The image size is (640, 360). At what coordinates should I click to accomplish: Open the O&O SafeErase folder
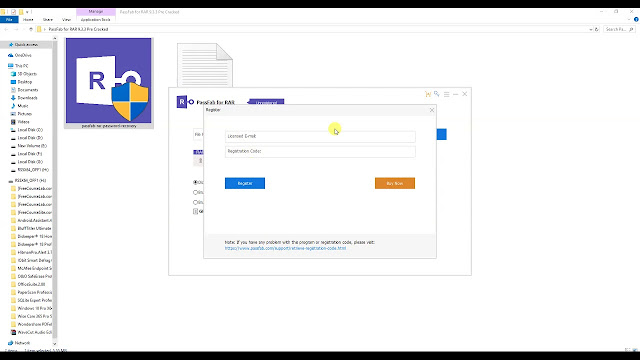tap(34, 276)
